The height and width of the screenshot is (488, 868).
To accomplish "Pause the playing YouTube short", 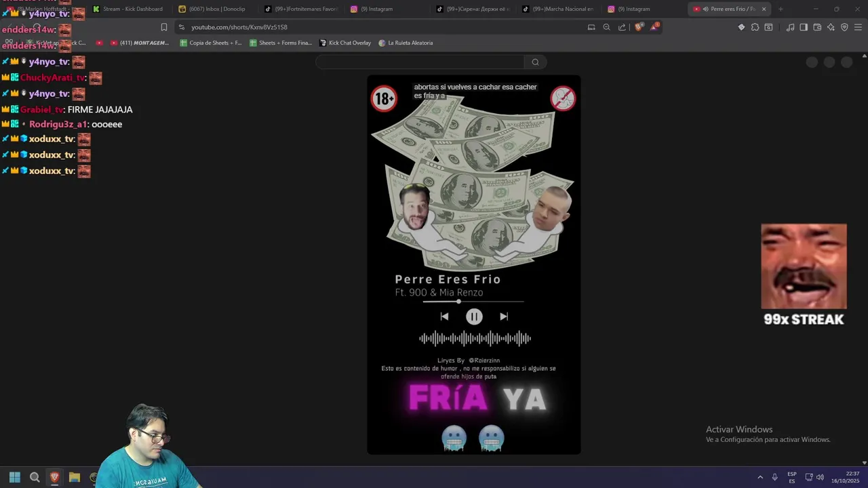I will pos(474,317).
